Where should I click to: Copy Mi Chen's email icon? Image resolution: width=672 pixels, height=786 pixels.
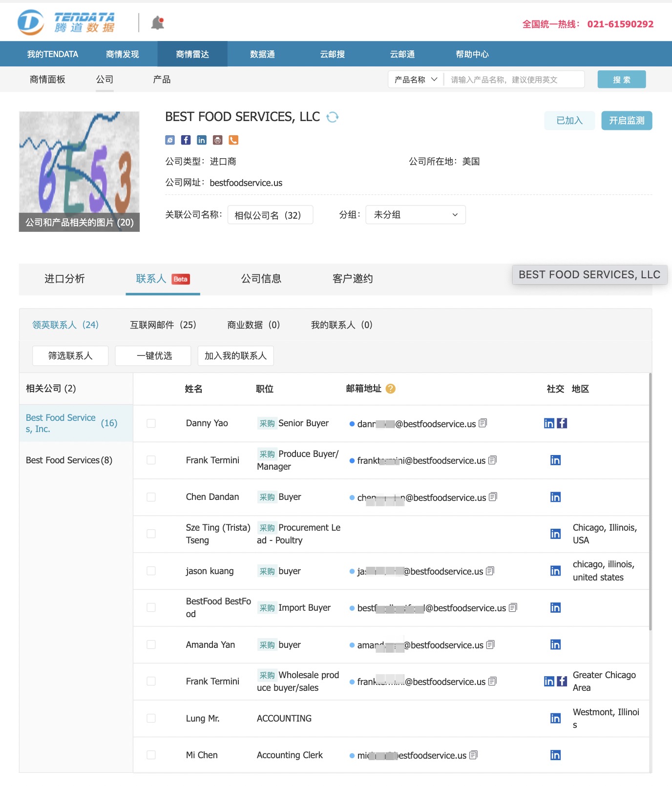473,755
